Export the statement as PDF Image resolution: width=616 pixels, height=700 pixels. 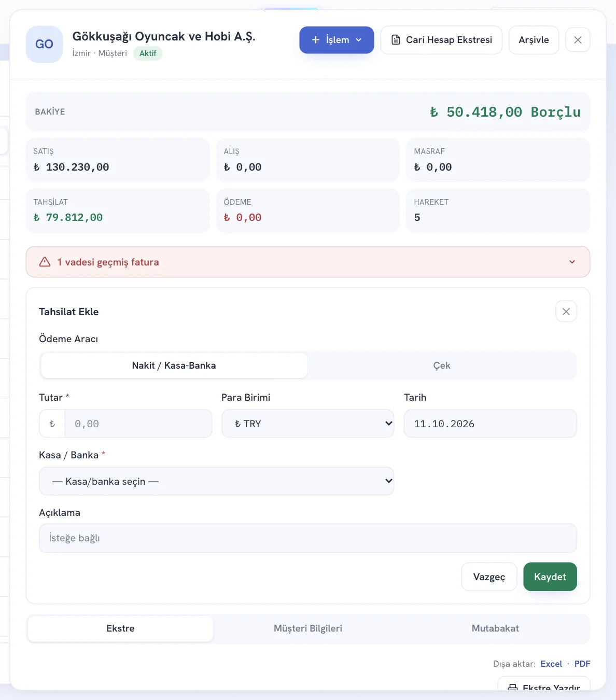(x=582, y=664)
